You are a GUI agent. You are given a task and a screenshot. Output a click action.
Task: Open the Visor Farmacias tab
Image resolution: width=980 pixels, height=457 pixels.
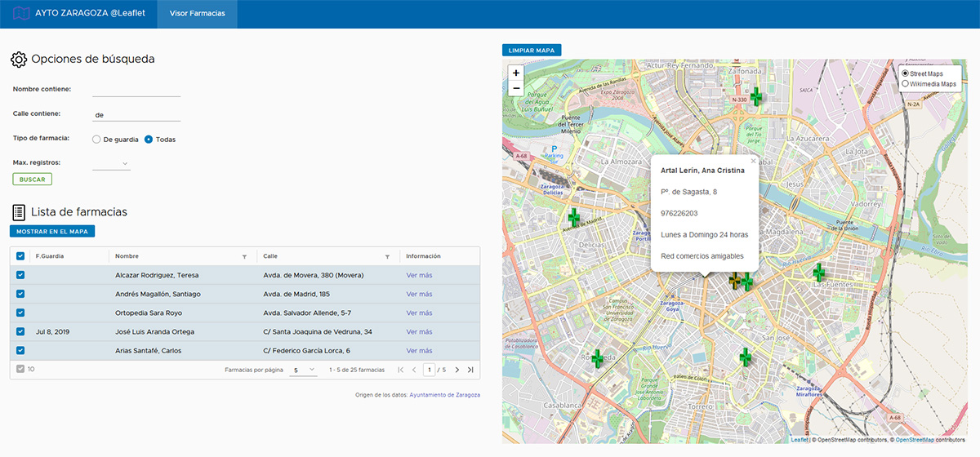click(x=197, y=14)
